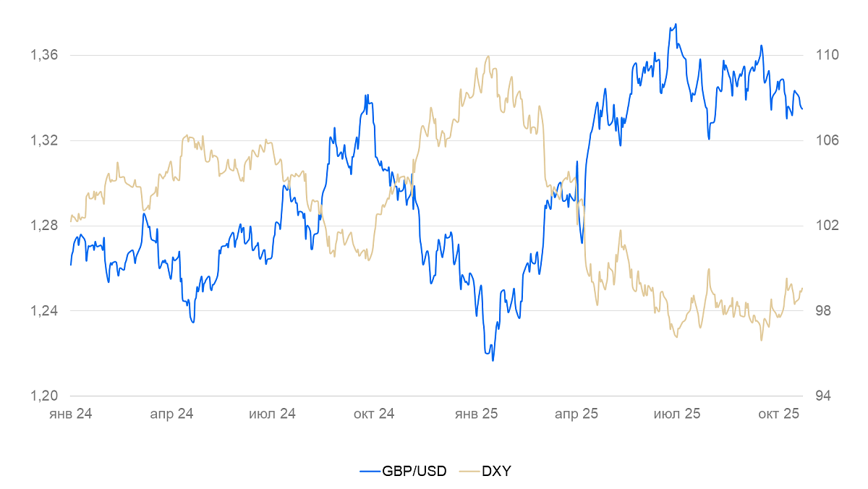Click the июл 24 axis label

point(272,414)
